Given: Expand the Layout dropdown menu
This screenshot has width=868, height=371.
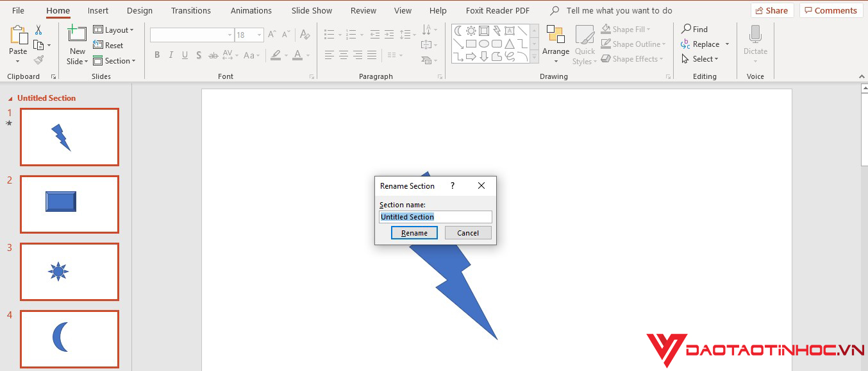Looking at the screenshot, I should [x=114, y=30].
